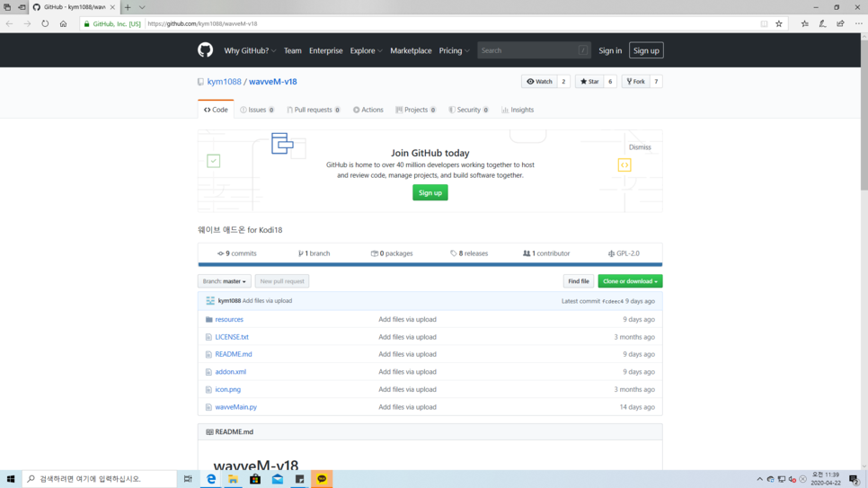Open Clone or download dropdown
The image size is (868, 488).
click(630, 281)
